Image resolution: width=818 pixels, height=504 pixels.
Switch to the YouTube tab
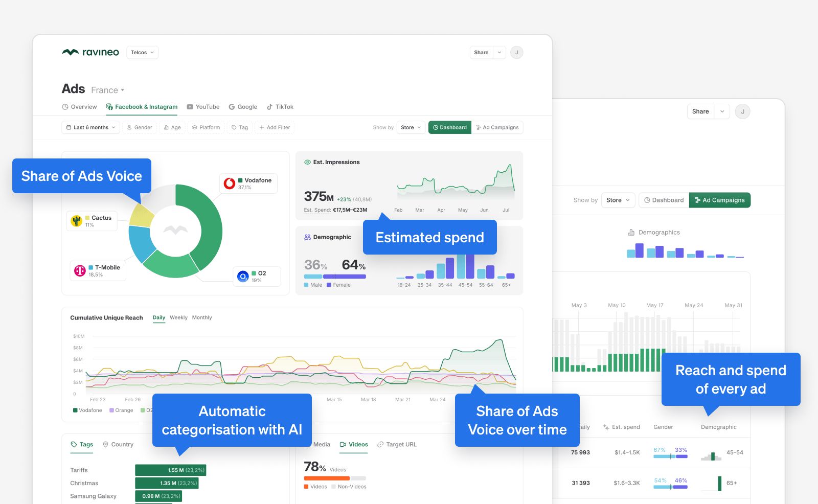point(203,107)
